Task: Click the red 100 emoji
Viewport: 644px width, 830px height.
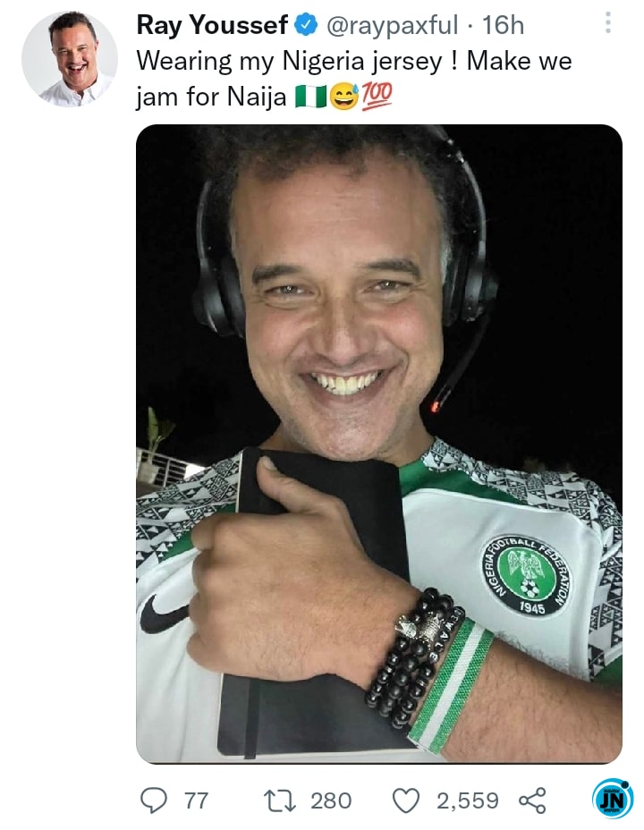Action: [x=377, y=97]
